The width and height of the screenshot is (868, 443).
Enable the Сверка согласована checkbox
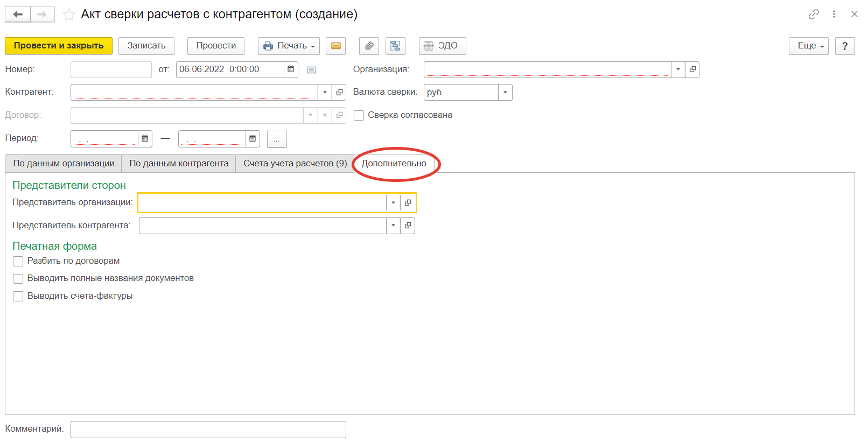pyautogui.click(x=359, y=116)
